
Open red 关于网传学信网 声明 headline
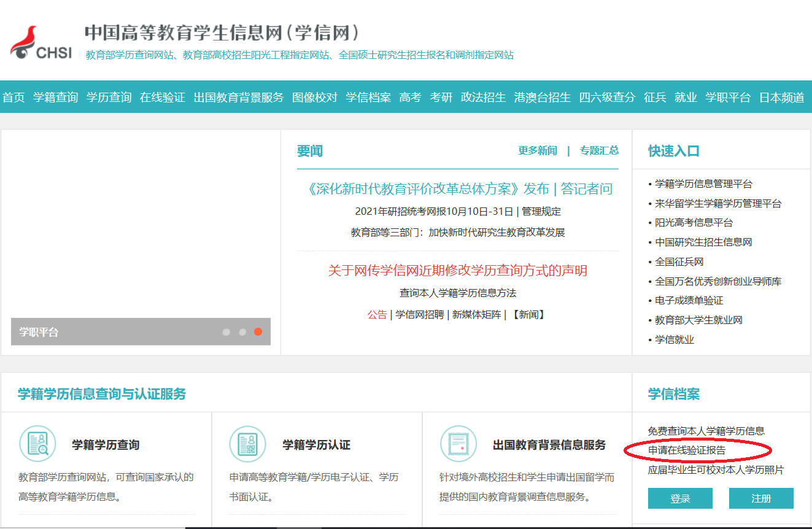coord(458,270)
